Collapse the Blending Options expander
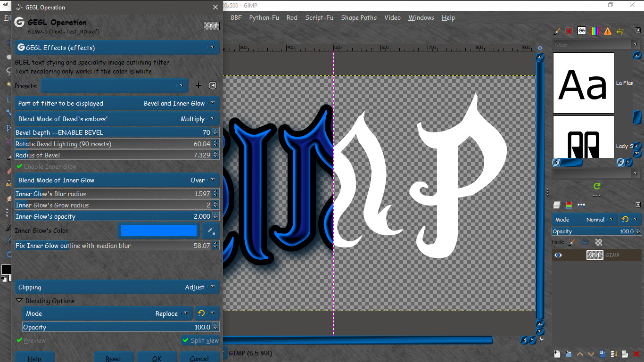This screenshot has width=644, height=362. coord(19,300)
